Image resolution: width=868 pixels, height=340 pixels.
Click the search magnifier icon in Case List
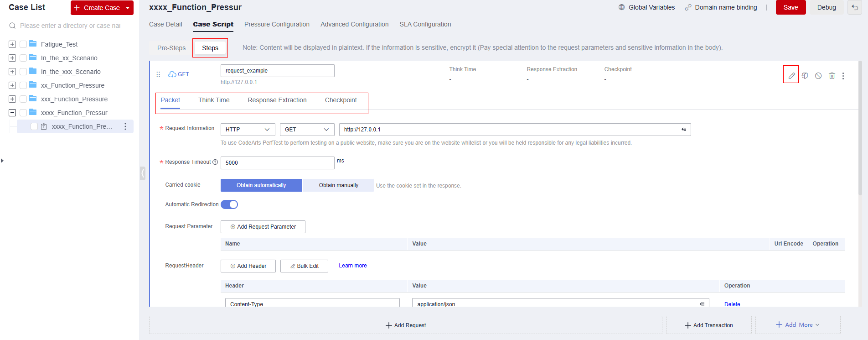coord(12,26)
